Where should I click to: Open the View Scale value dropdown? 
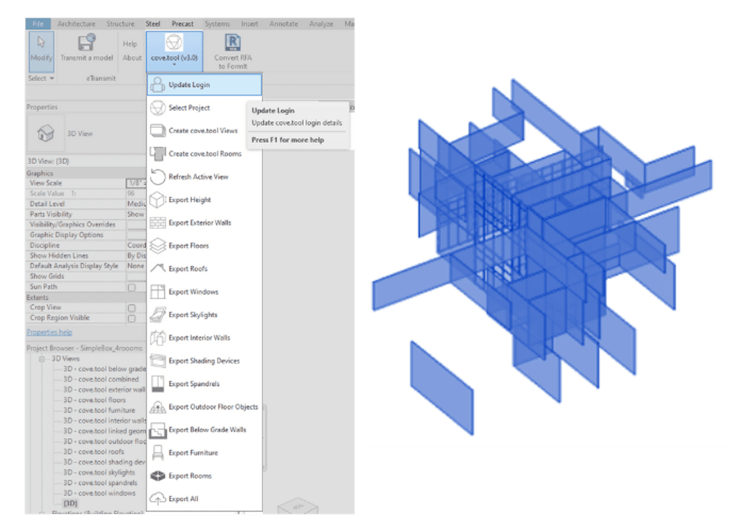coord(136,183)
